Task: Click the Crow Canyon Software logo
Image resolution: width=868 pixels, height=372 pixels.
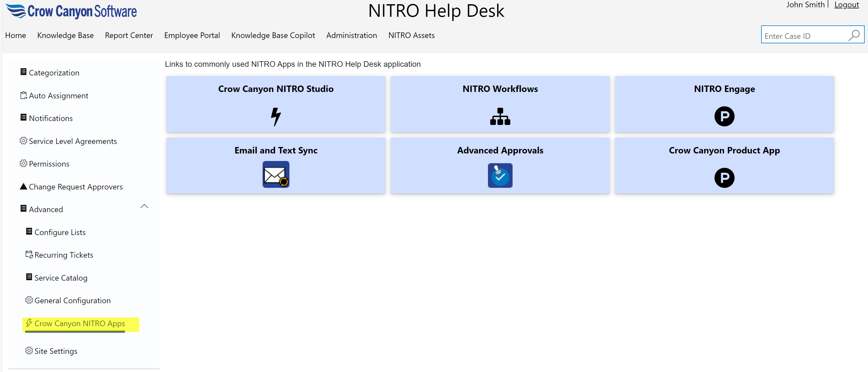Action: click(x=71, y=11)
